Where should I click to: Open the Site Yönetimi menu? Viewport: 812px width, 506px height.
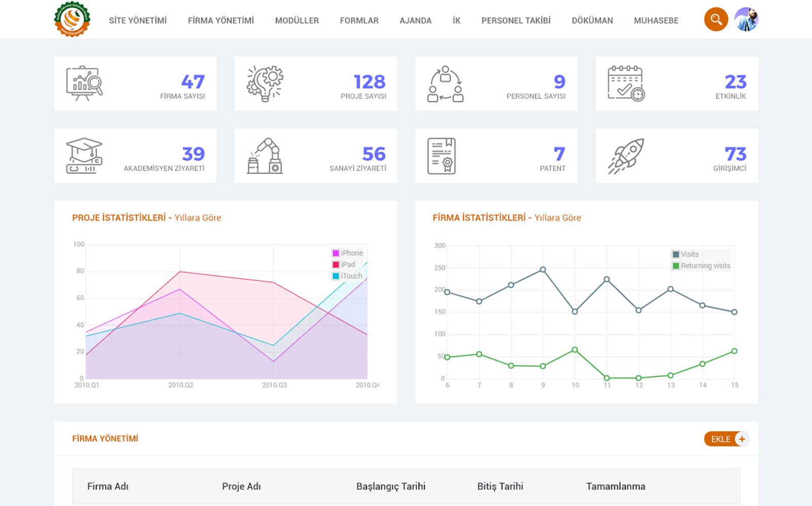click(x=138, y=21)
